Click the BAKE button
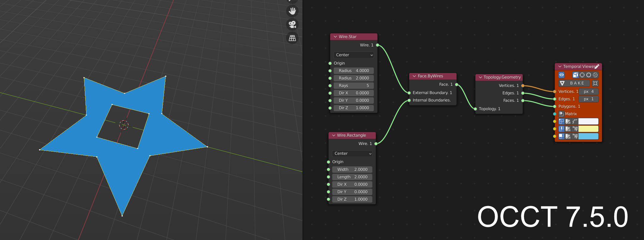 point(574,83)
